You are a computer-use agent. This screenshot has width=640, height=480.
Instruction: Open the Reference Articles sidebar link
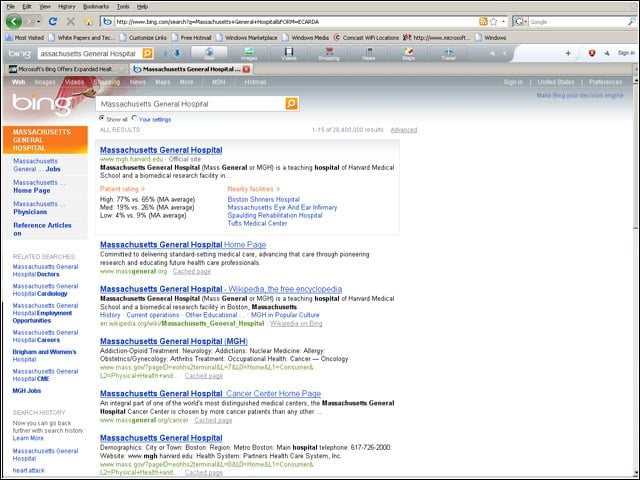click(42, 229)
